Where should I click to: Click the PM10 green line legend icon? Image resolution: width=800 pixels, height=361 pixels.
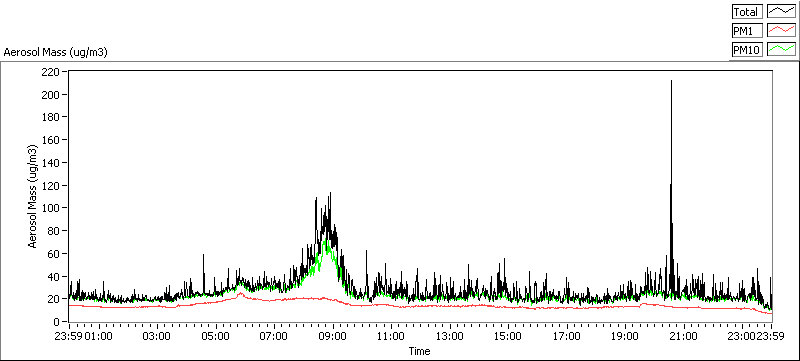coord(782,49)
